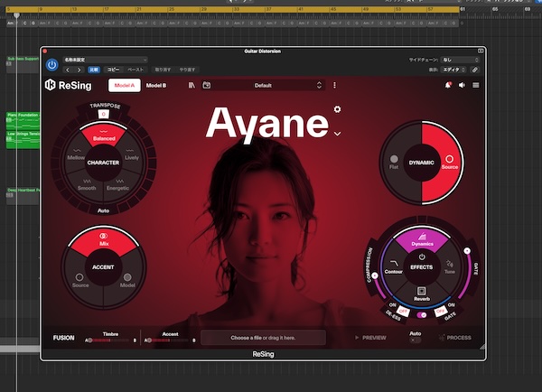Select the Reverb effects segment
Image resolution: width=542 pixels, height=392 pixels.
[421, 294]
